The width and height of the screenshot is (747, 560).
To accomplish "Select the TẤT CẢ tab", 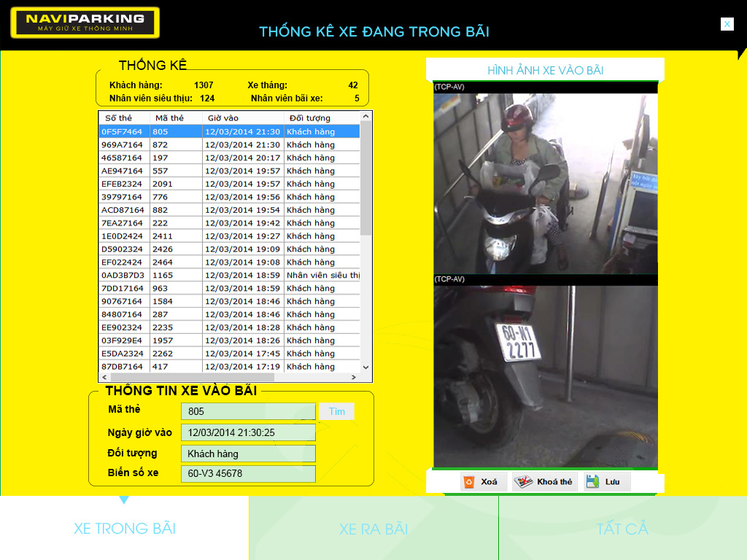I will 622,529.
